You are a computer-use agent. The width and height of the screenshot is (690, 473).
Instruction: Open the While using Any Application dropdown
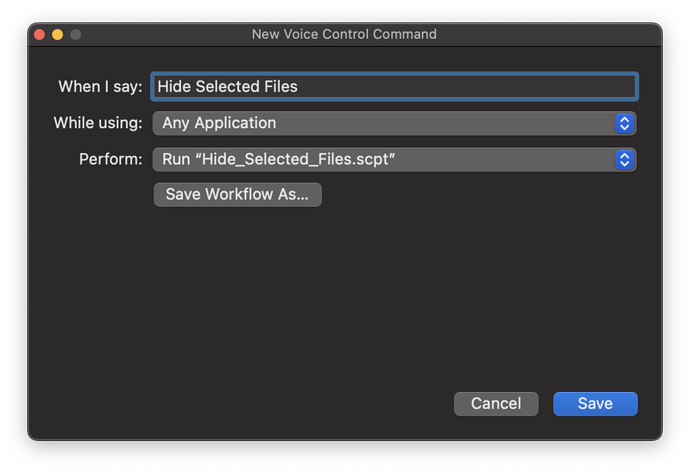click(x=394, y=123)
